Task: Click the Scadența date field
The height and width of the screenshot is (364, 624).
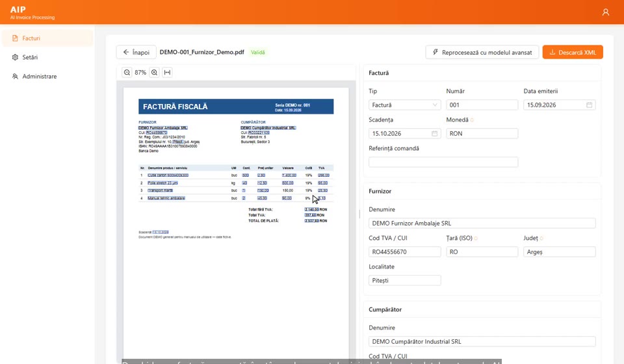Action: tap(404, 134)
